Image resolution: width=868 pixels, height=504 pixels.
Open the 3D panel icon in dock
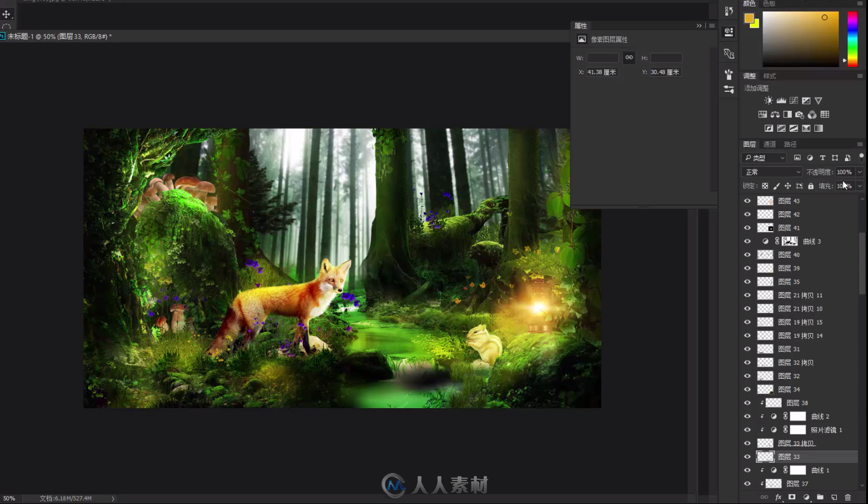pos(729,54)
